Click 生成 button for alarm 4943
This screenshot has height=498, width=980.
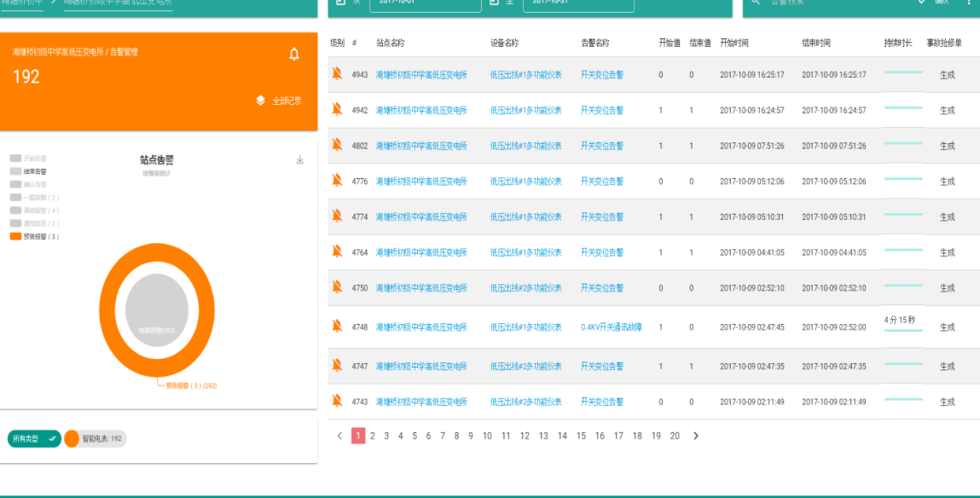(947, 75)
